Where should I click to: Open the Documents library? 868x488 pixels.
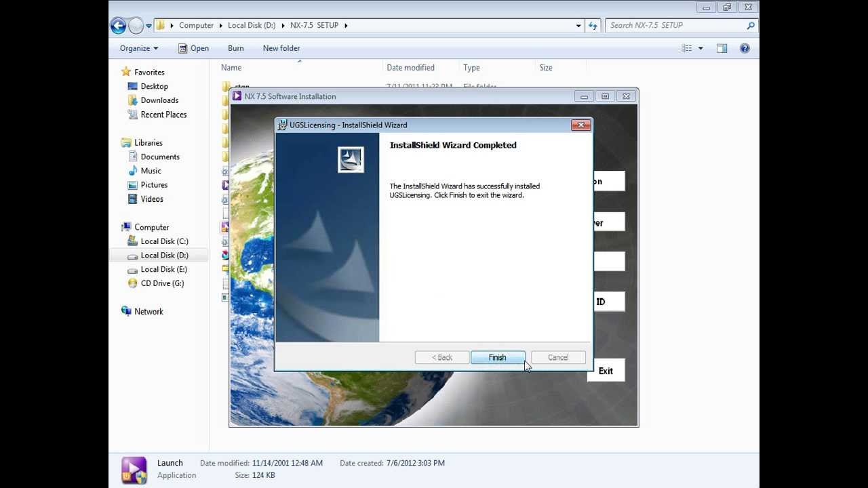tap(160, 157)
